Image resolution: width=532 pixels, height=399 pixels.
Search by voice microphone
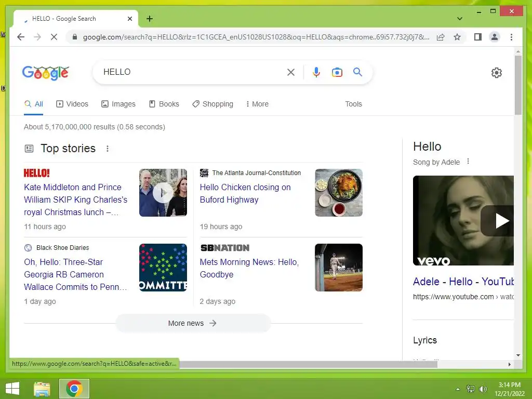(x=316, y=72)
